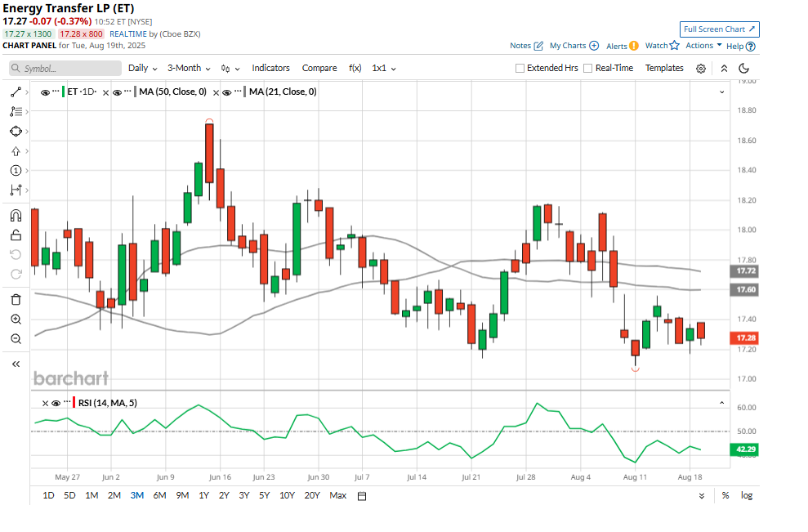Image resolution: width=808 pixels, height=532 pixels.
Task: Open the Full Screen Chart
Action: [720, 29]
